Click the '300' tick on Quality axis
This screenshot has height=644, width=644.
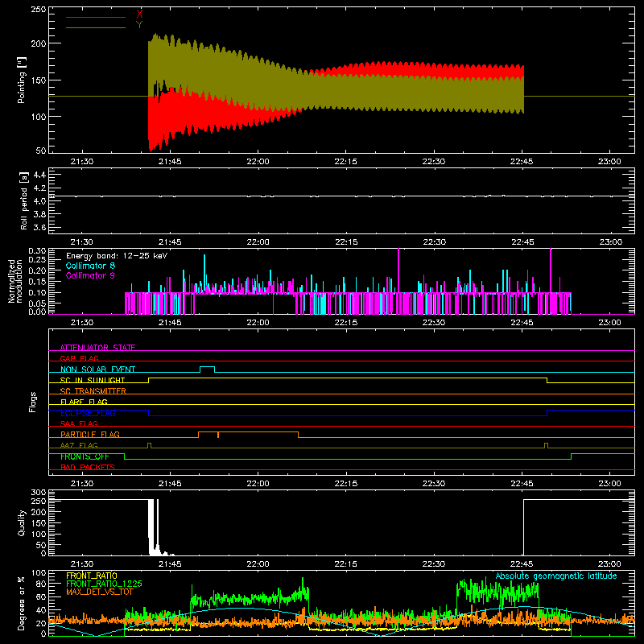tap(39, 493)
